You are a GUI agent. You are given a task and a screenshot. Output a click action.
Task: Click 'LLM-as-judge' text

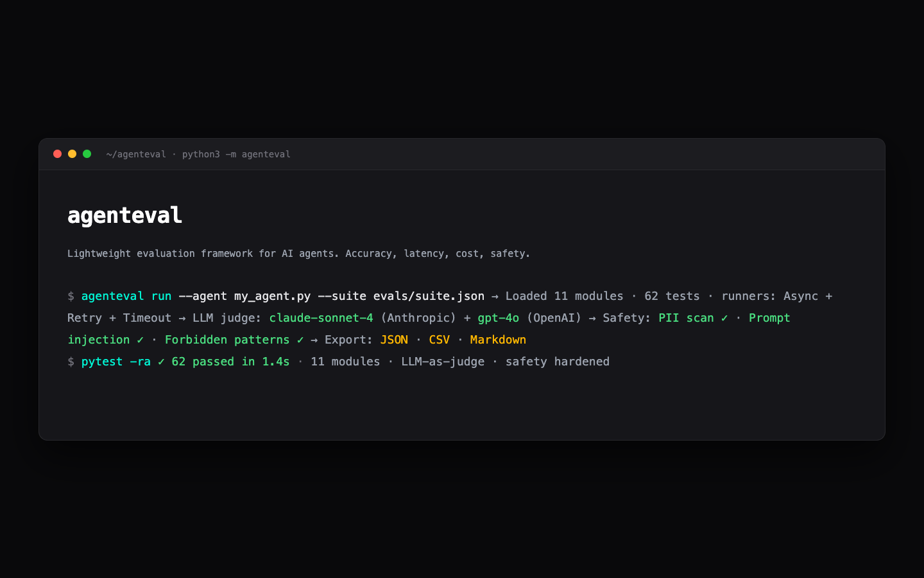click(x=443, y=362)
